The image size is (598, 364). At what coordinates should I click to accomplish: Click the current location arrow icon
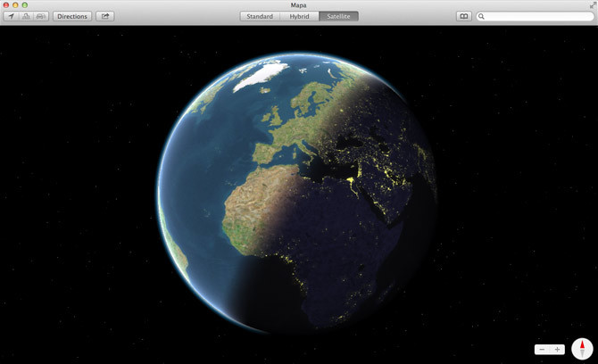[x=12, y=16]
